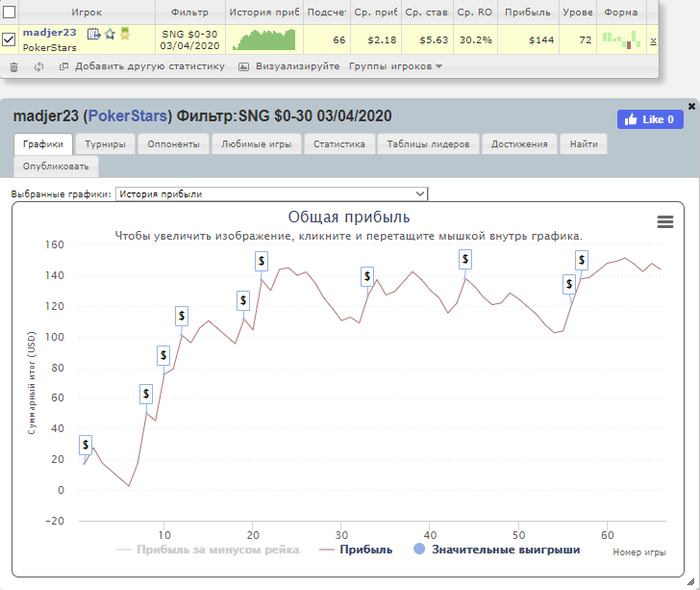The width and height of the screenshot is (700, 590).
Task: Click the $ marker at about 75 USD
Action: click(163, 356)
